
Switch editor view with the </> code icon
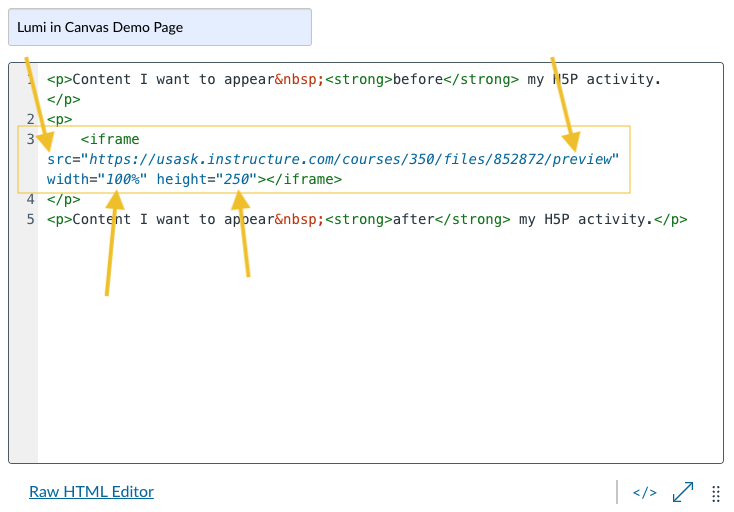(x=645, y=492)
